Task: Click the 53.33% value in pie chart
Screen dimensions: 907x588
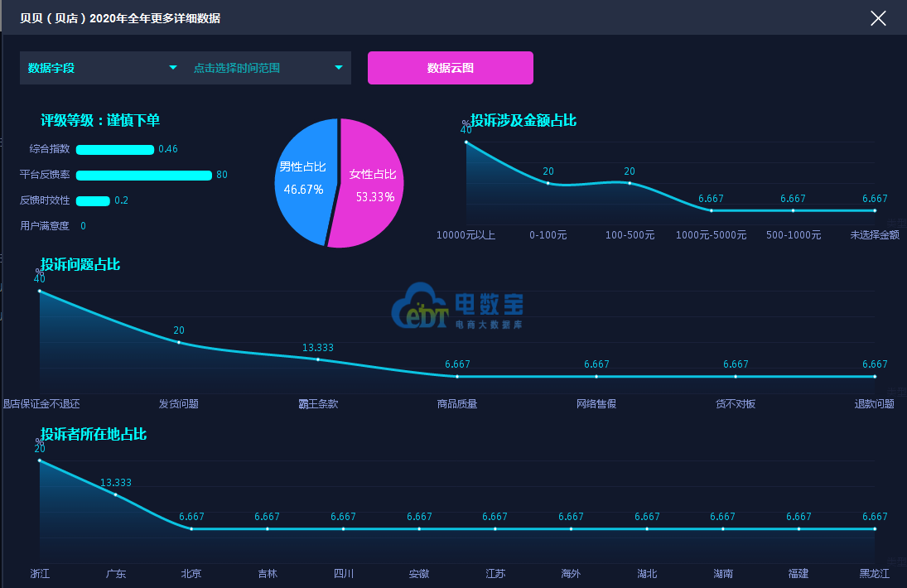Action: (375, 197)
